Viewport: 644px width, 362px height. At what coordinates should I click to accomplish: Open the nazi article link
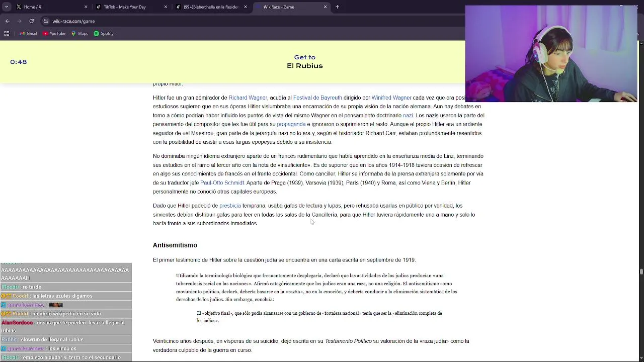click(408, 115)
